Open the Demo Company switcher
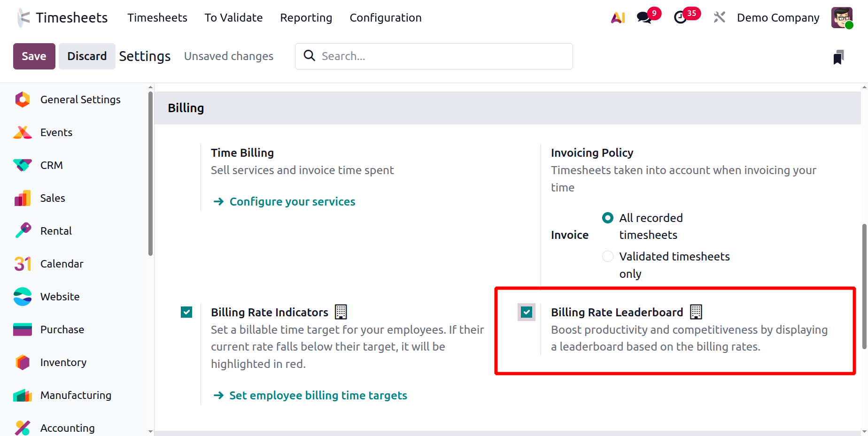The width and height of the screenshot is (868, 436). point(778,18)
